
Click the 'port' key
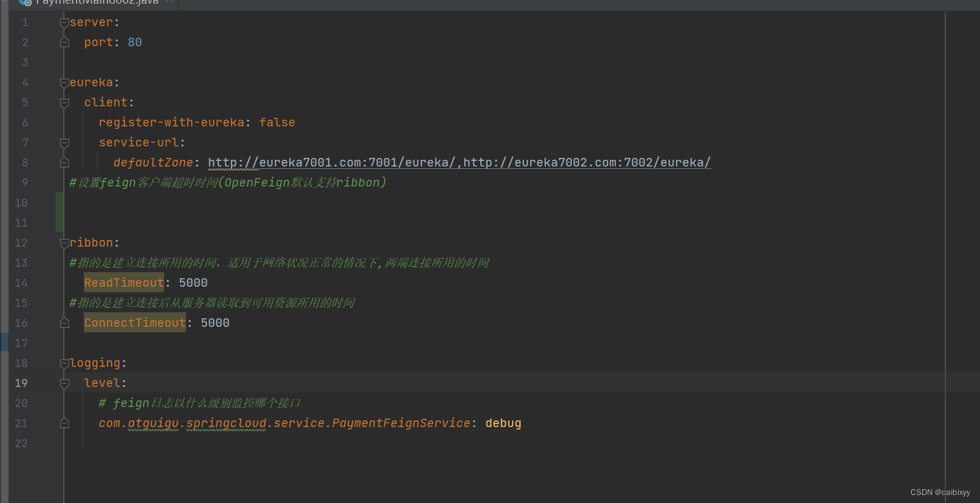[x=98, y=43]
